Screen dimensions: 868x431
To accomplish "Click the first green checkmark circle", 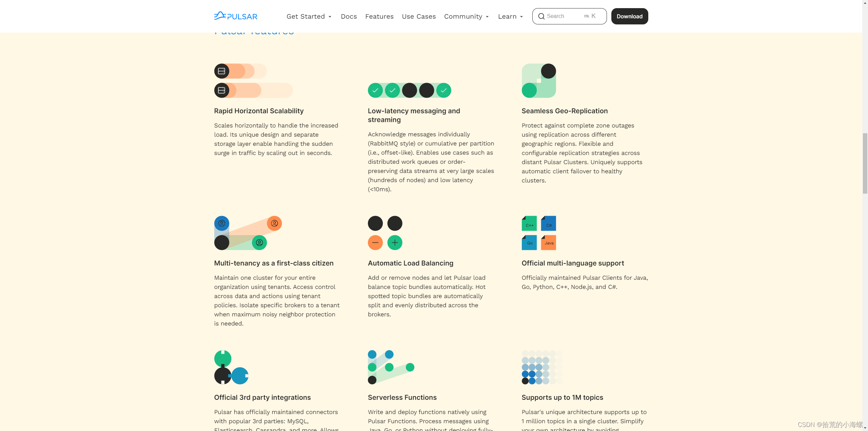I will point(375,90).
